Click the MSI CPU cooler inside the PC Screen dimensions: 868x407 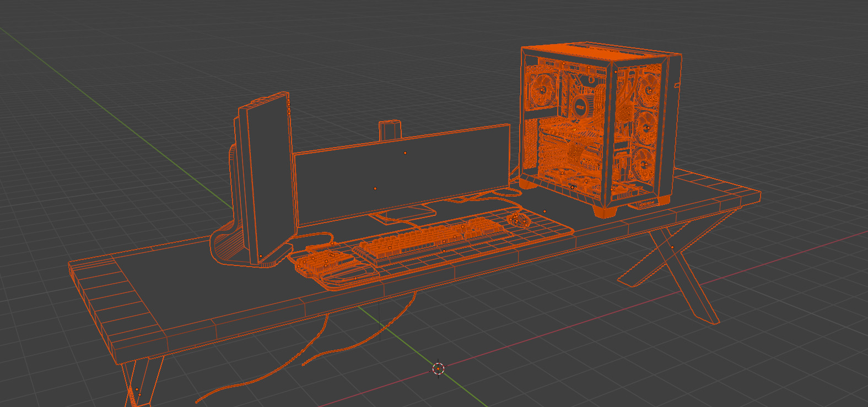[581, 106]
